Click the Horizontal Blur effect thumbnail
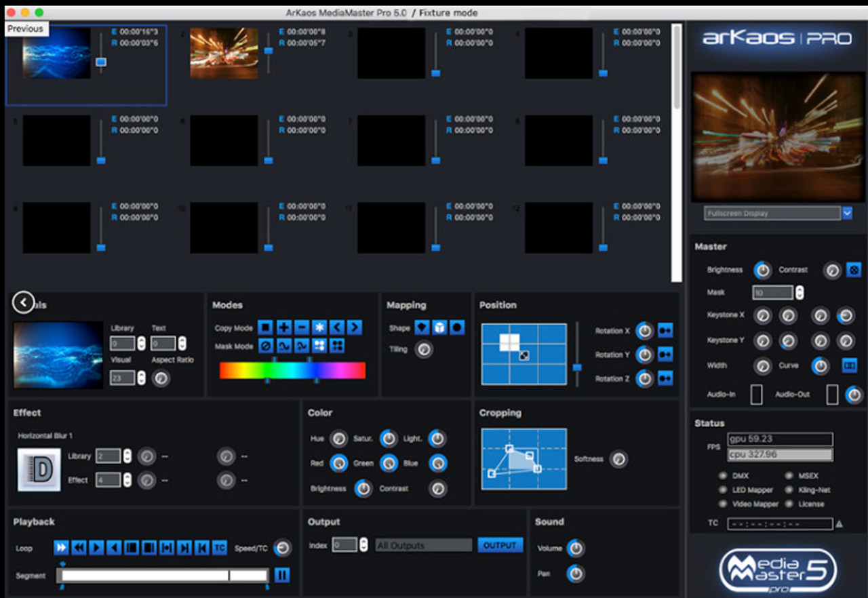This screenshot has width=868, height=598. click(39, 469)
